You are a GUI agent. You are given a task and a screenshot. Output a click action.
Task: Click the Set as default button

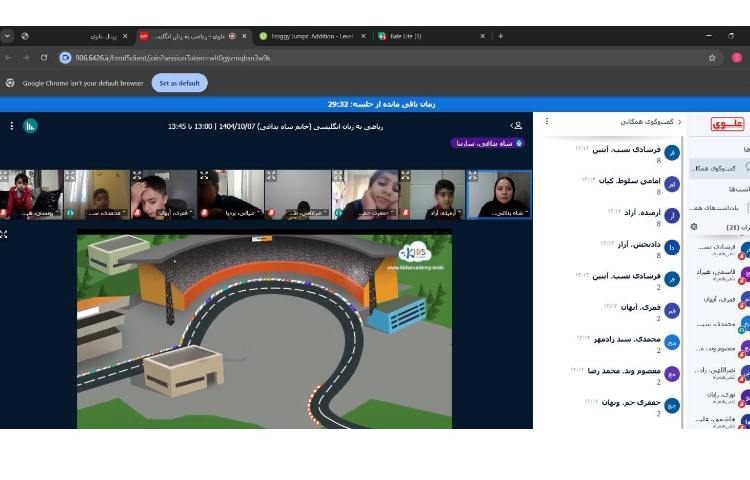coord(179,83)
